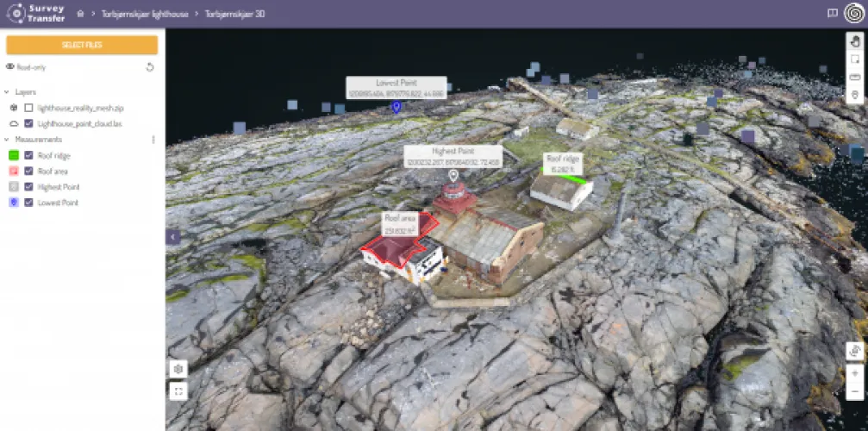Screen dimensions: 868x431
Task: Click the rotate view icon above zoom
Action: click(x=855, y=351)
